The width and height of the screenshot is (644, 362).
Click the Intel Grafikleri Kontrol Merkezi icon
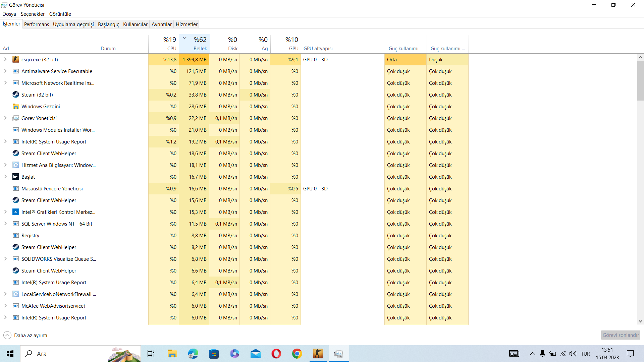[16, 212]
